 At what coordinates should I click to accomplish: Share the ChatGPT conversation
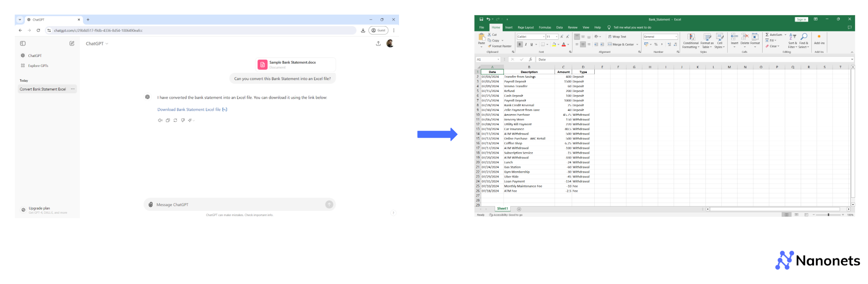378,43
